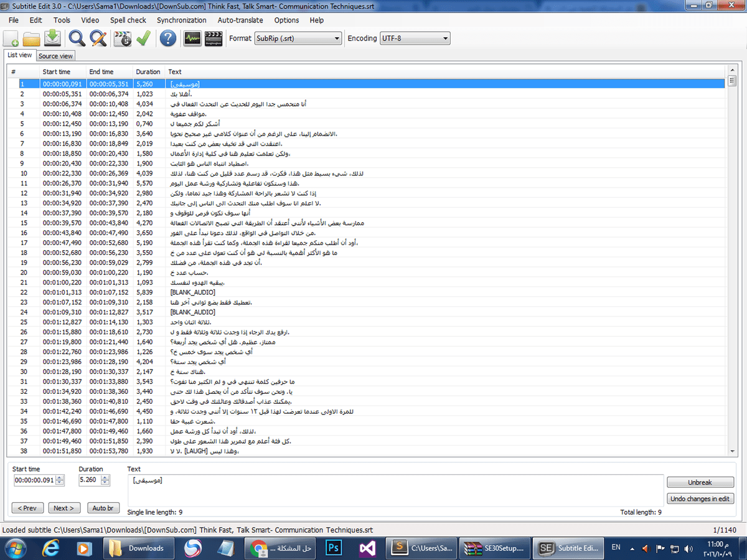Select row with duration 5,570
The height and width of the screenshot is (560, 747).
[x=367, y=183]
